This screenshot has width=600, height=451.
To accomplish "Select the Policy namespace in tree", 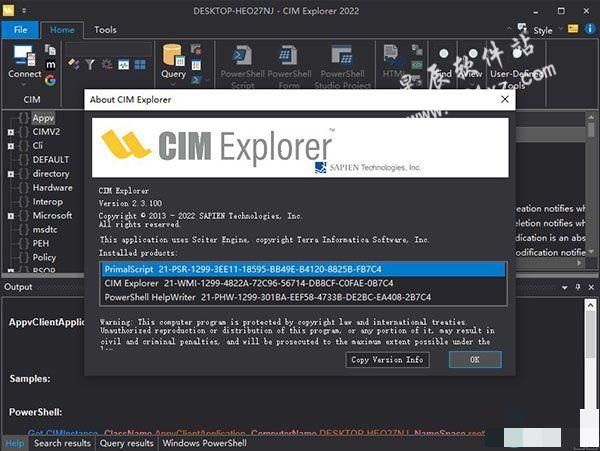I will click(x=44, y=257).
